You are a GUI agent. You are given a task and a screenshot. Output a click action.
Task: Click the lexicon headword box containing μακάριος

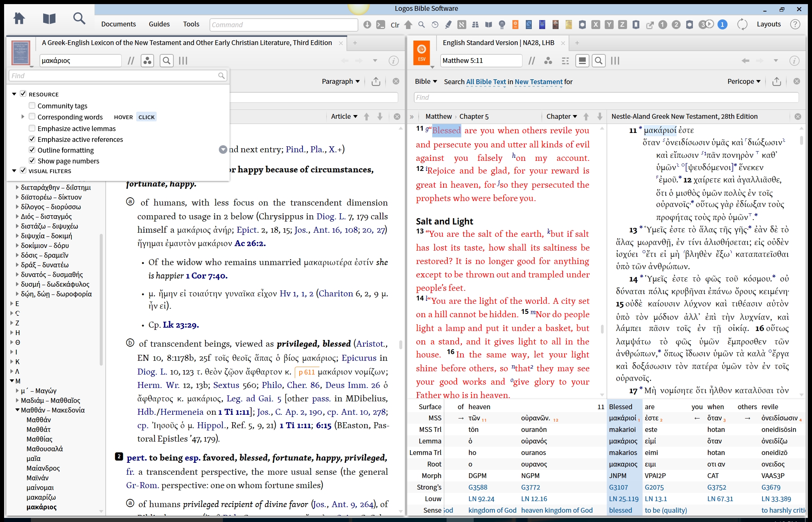(80, 61)
